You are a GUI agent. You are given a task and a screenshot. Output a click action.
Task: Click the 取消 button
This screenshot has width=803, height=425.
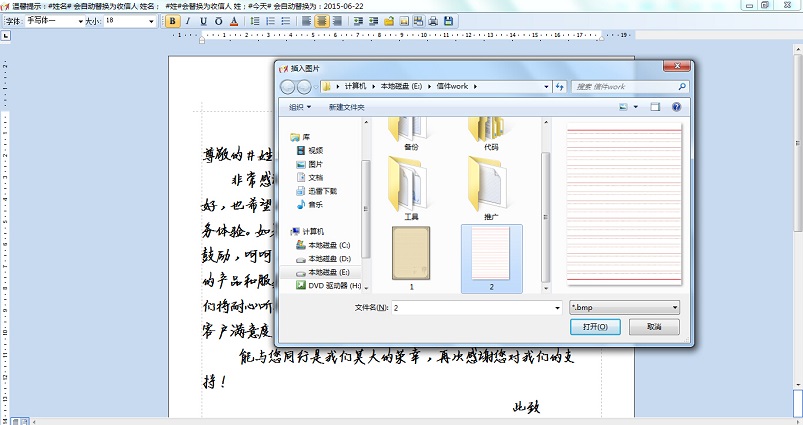coord(654,327)
